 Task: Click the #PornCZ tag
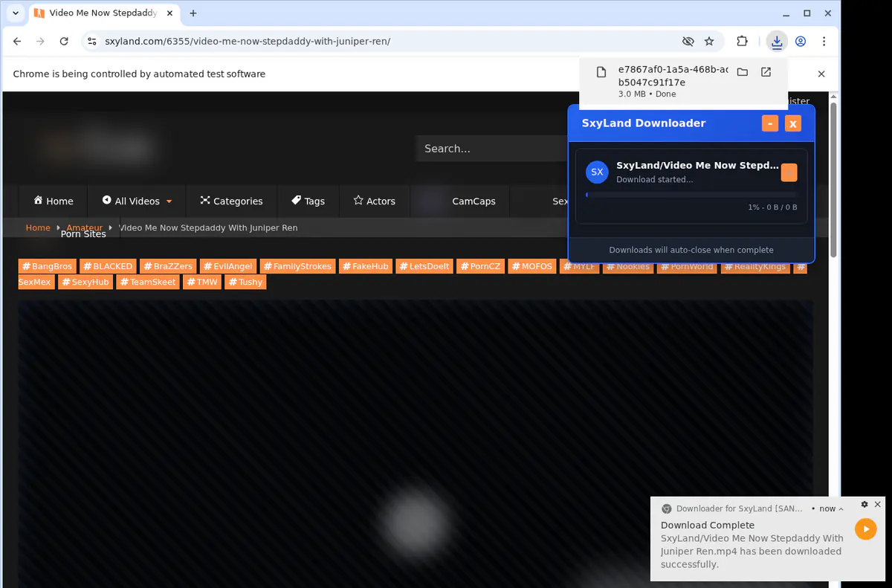(480, 266)
